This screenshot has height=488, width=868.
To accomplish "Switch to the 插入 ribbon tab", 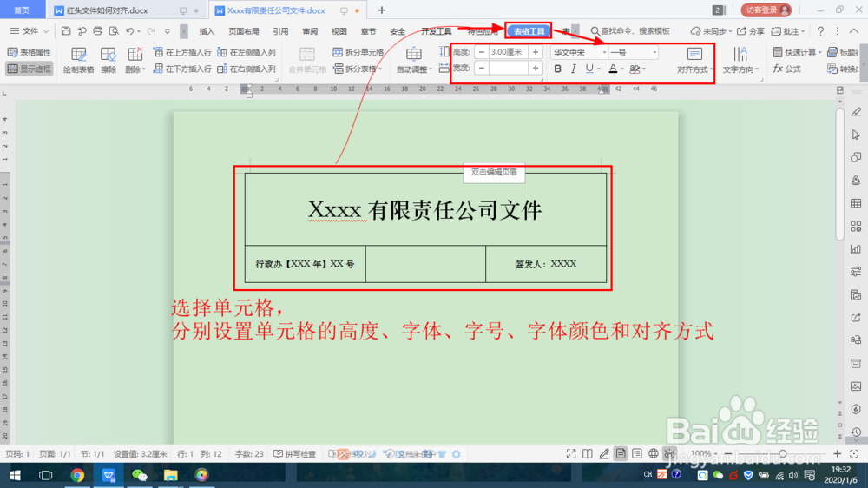I will click(207, 31).
